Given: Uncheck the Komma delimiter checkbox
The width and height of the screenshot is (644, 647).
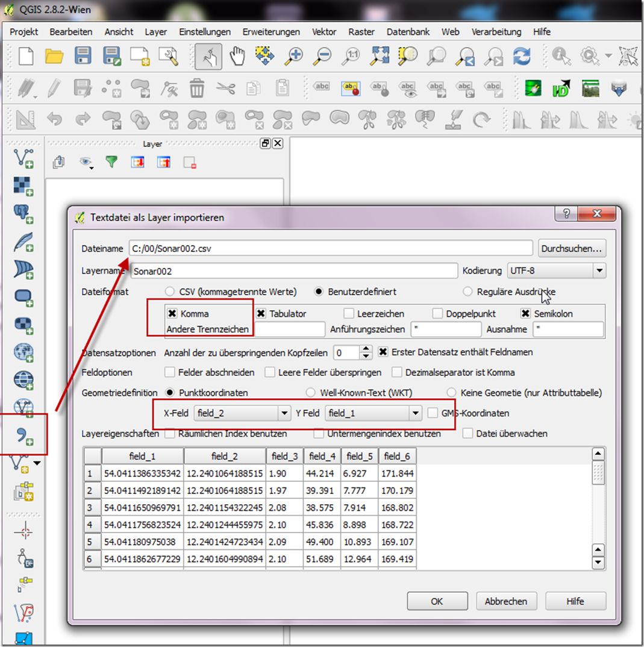Looking at the screenshot, I should point(172,314).
